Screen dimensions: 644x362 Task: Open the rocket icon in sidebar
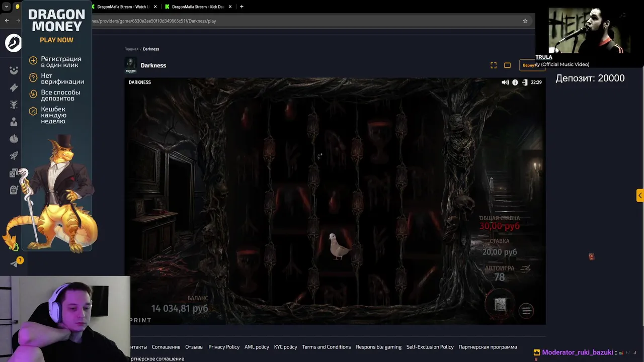(14, 156)
